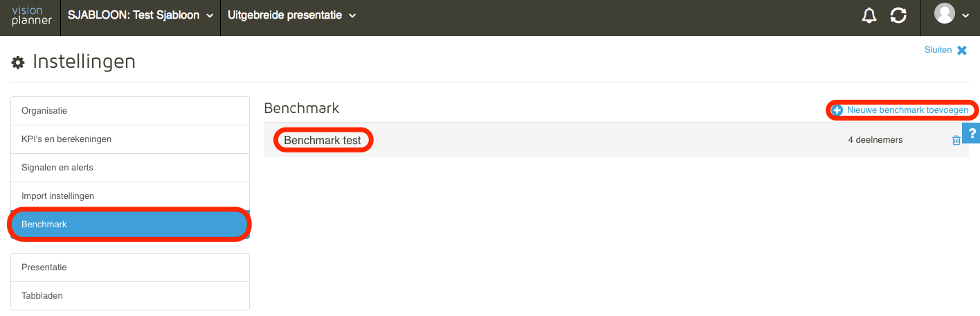Open the user avatar icon
Image resolution: width=980 pixels, height=316 pixels.
945,13
